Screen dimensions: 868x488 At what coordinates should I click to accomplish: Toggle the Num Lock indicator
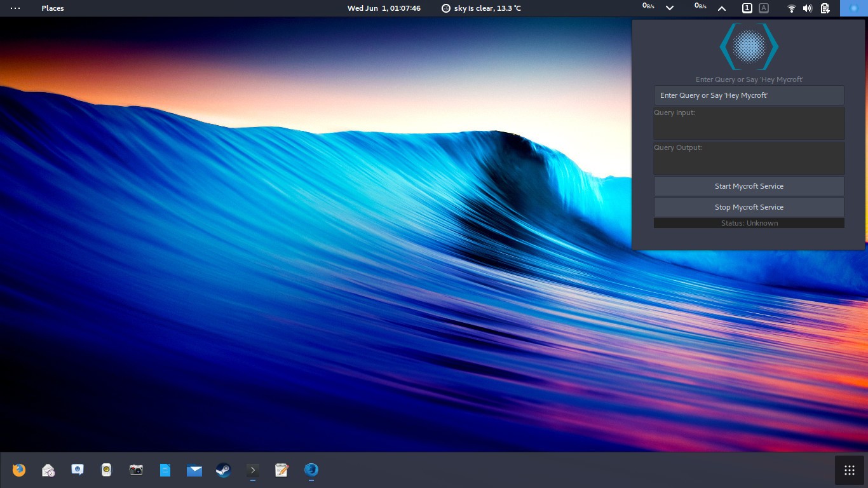click(x=747, y=8)
